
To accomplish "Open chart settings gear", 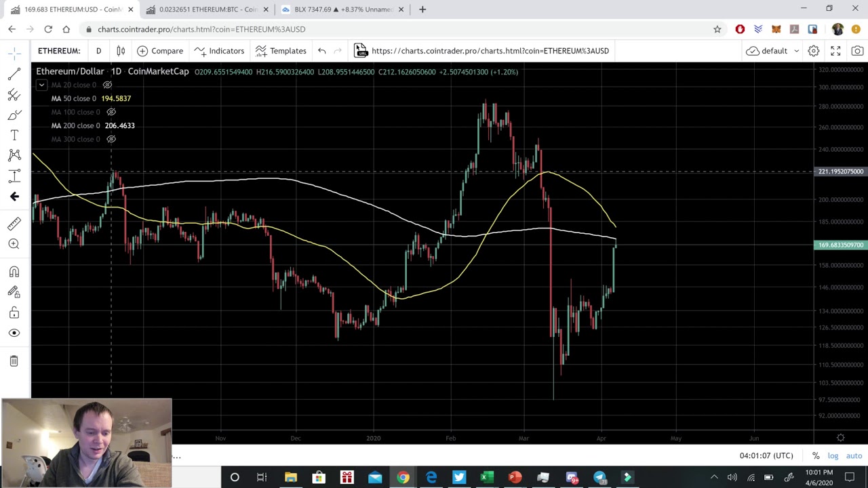I will pos(814,51).
